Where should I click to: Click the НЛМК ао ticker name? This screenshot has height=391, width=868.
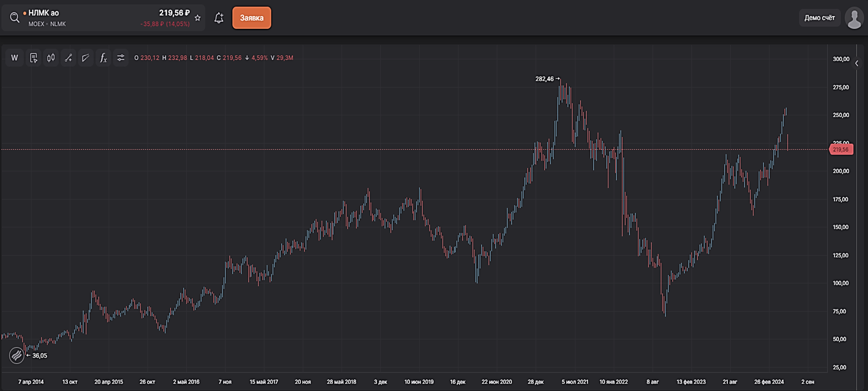tap(43, 13)
